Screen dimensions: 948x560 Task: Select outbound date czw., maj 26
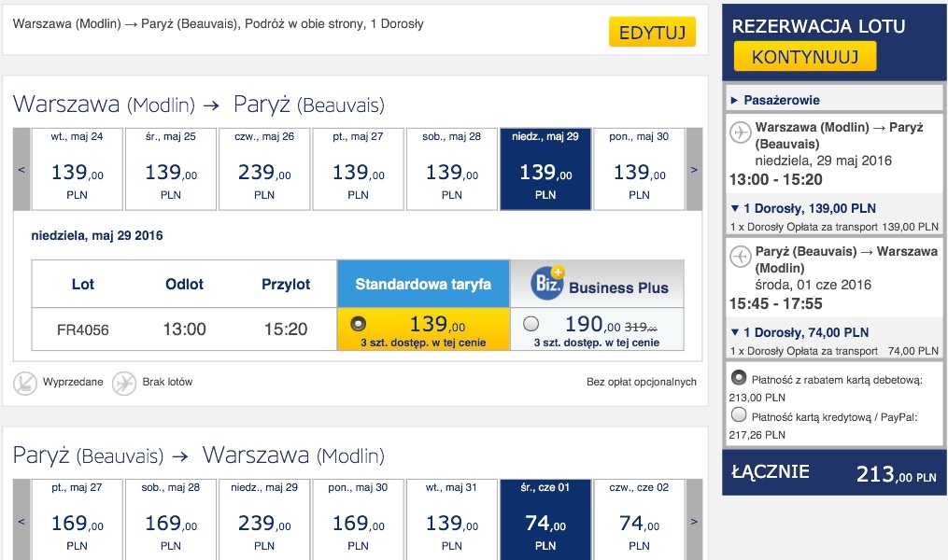click(x=264, y=169)
